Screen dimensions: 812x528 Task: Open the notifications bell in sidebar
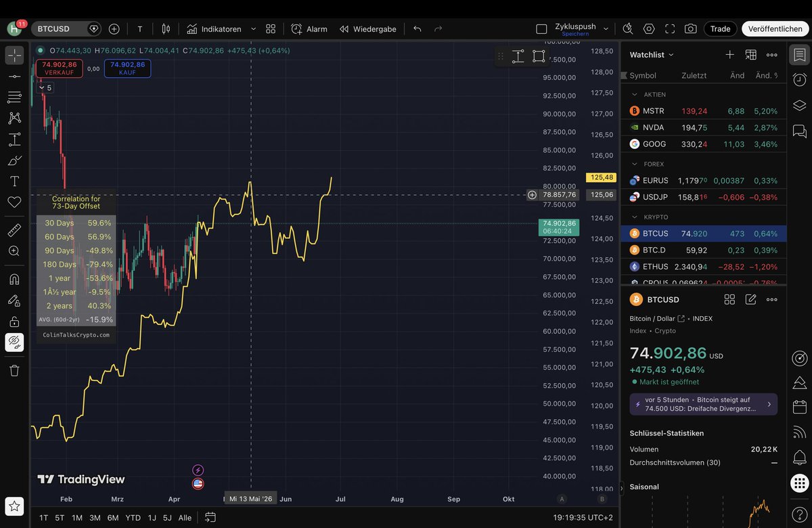(799, 458)
